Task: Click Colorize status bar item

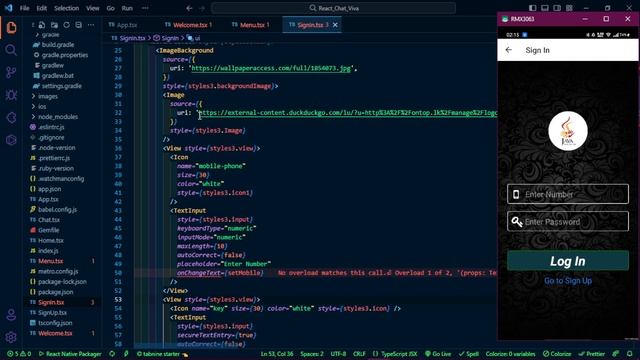Action: (557, 354)
